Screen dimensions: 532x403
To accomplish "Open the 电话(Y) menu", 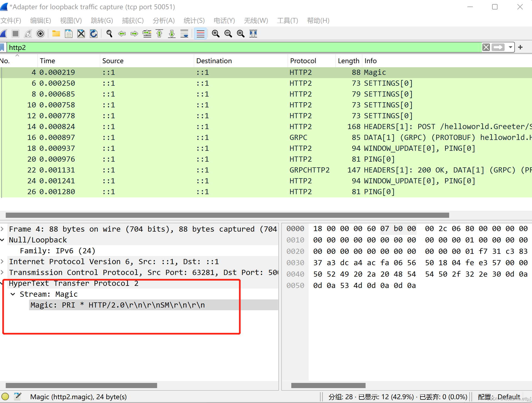I will coord(224,21).
